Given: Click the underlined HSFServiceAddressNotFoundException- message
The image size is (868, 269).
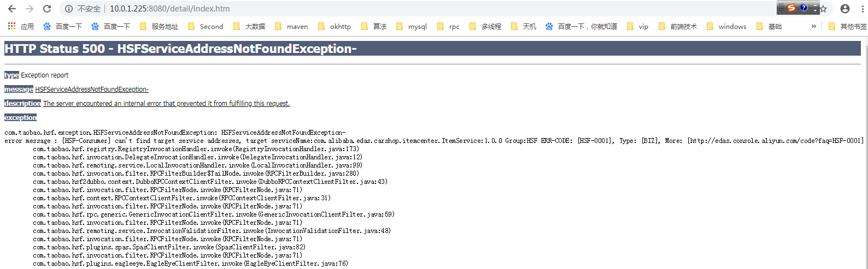Looking at the screenshot, I should coord(92,89).
